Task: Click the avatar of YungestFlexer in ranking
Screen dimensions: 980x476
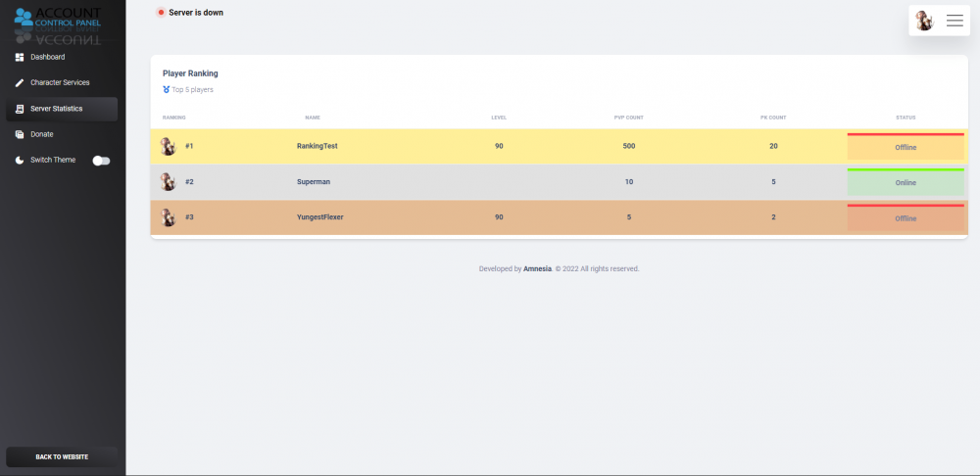Action: coord(168,217)
